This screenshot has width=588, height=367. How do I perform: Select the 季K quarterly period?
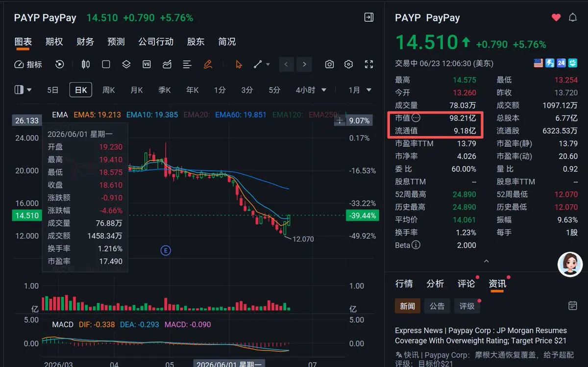coord(165,90)
